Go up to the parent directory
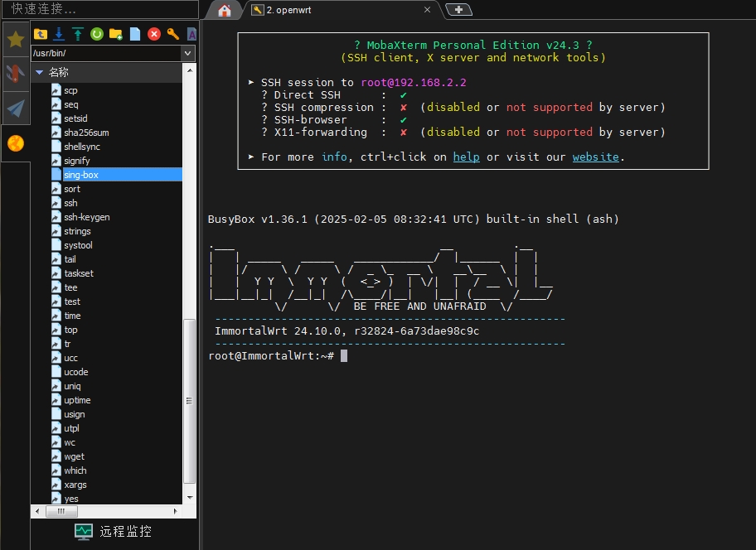The image size is (756, 550). click(x=41, y=34)
